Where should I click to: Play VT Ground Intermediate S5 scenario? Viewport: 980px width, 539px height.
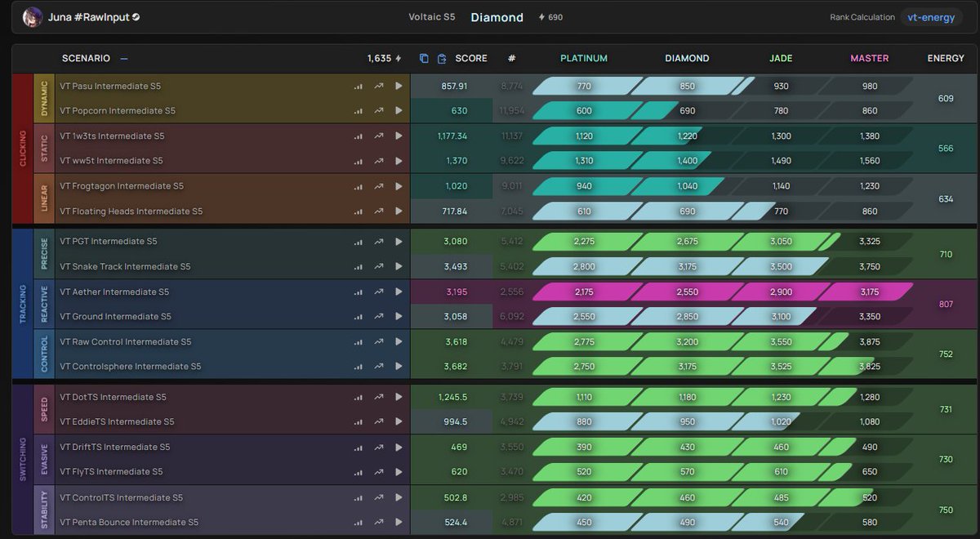399,316
